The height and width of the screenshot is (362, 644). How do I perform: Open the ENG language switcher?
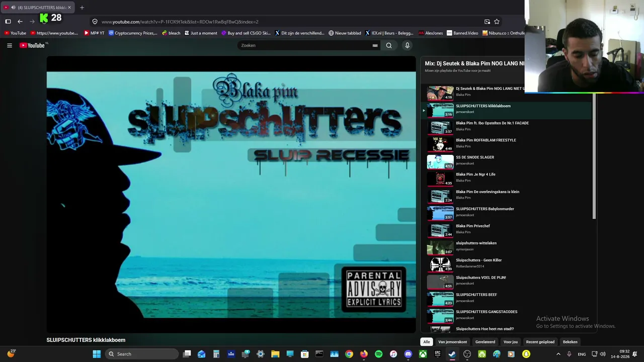point(582,354)
